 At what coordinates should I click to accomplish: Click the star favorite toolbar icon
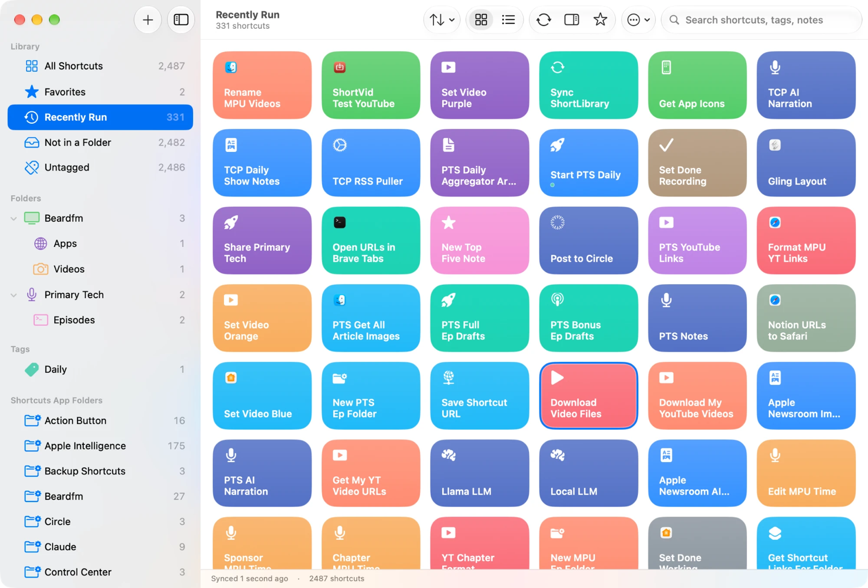600,20
